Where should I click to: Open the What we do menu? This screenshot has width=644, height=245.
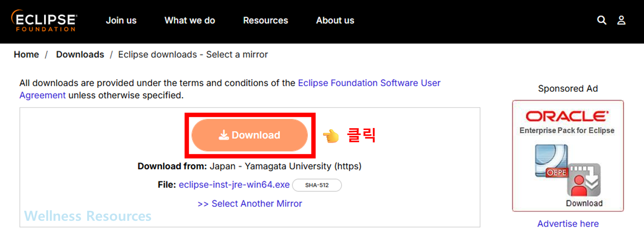tap(189, 20)
